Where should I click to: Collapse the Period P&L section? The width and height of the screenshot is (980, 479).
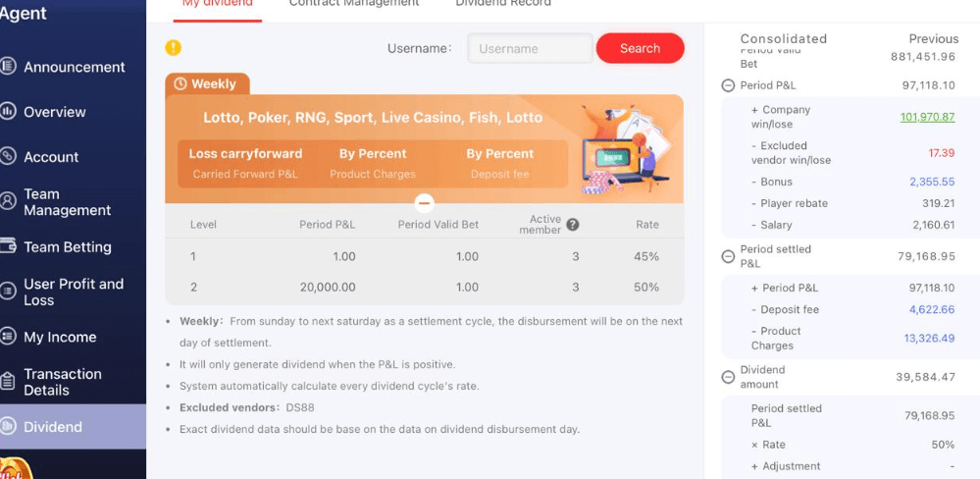[x=728, y=85]
